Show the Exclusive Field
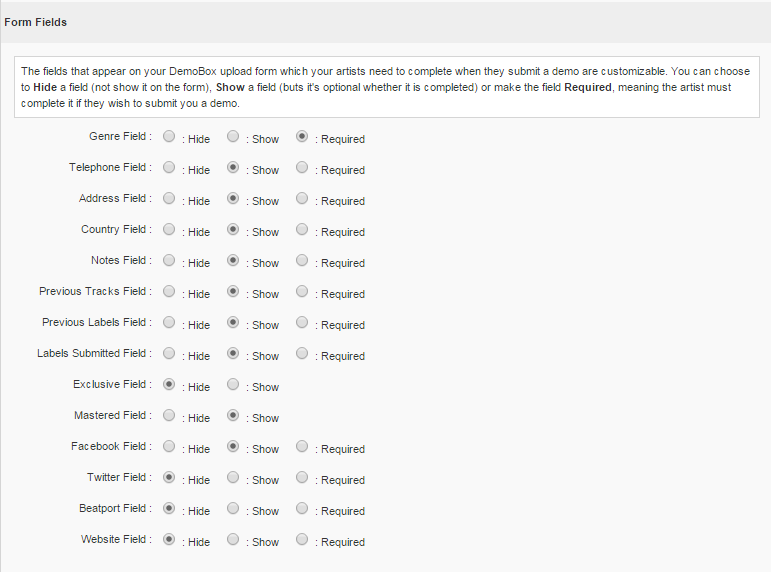771x572 pixels. (233, 384)
